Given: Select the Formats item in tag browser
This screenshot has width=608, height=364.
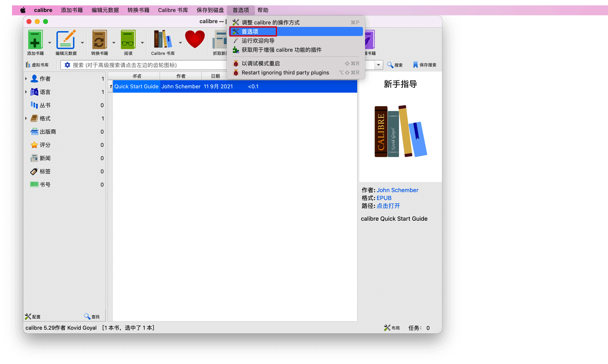Looking at the screenshot, I should [x=65, y=118].
